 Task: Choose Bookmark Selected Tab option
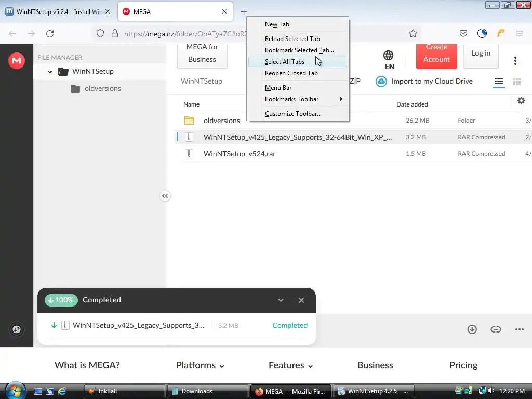(x=298, y=50)
